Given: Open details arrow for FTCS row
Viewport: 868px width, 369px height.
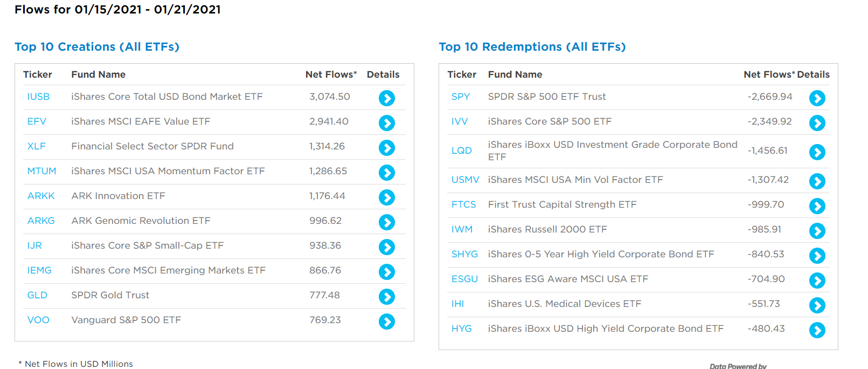Looking at the screenshot, I should [817, 206].
